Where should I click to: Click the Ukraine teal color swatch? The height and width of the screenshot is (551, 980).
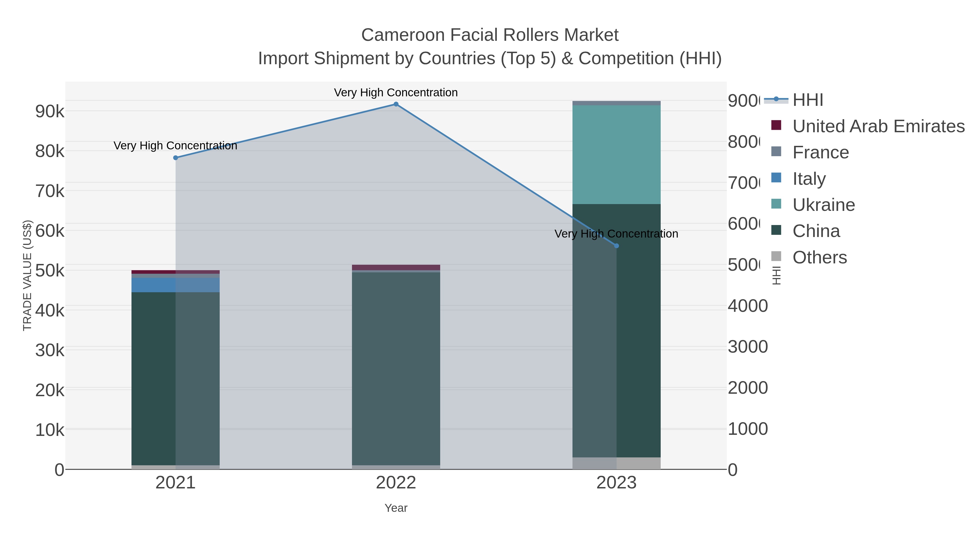tap(776, 204)
